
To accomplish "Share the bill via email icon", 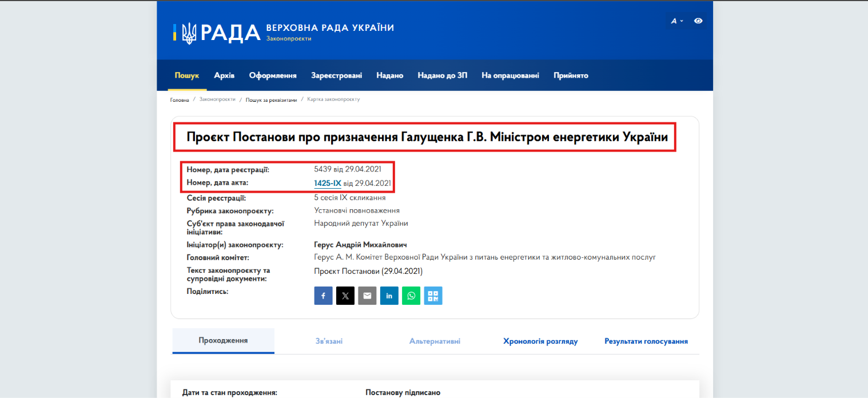I will [367, 296].
